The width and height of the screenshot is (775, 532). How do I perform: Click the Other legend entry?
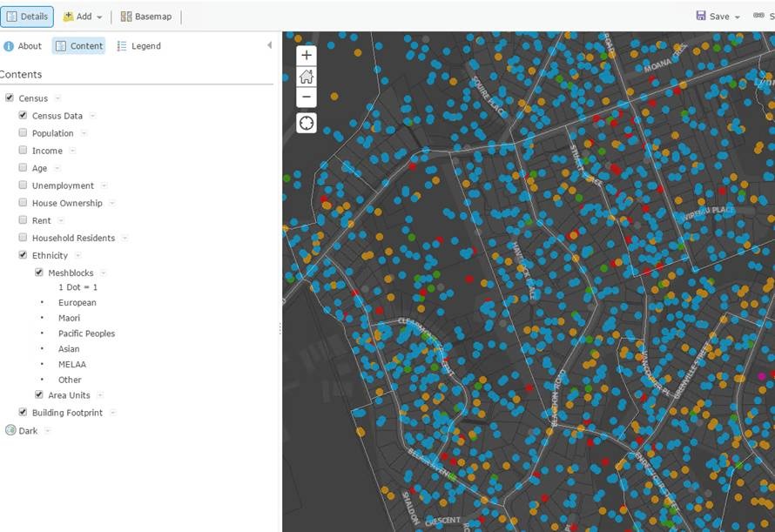pos(70,380)
